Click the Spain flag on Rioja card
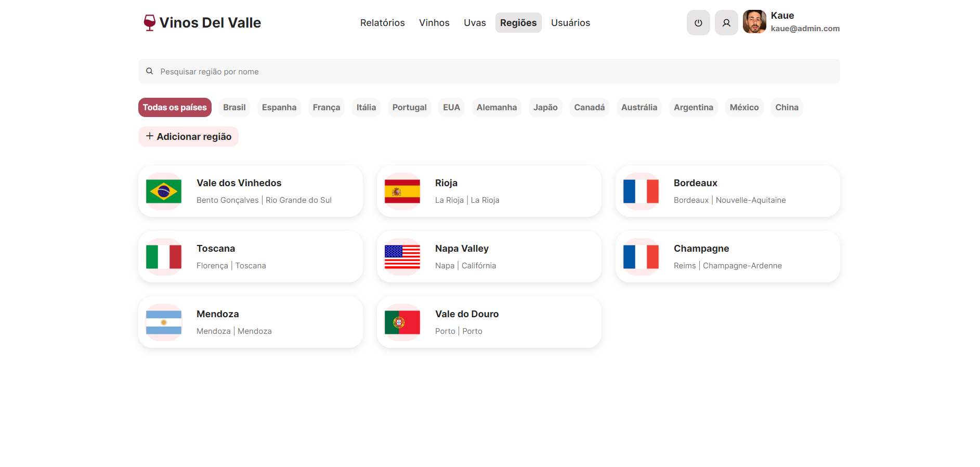Screen dimensions: 980x467 click(x=402, y=191)
